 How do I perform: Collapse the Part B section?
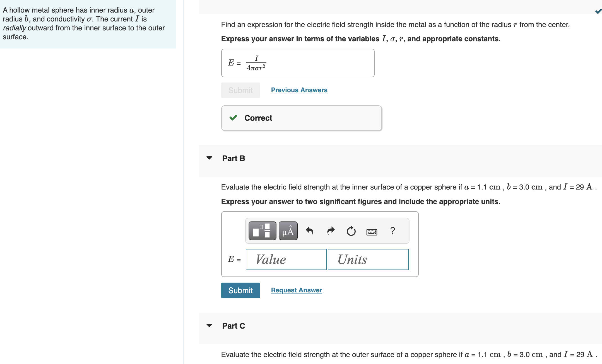coord(210,158)
